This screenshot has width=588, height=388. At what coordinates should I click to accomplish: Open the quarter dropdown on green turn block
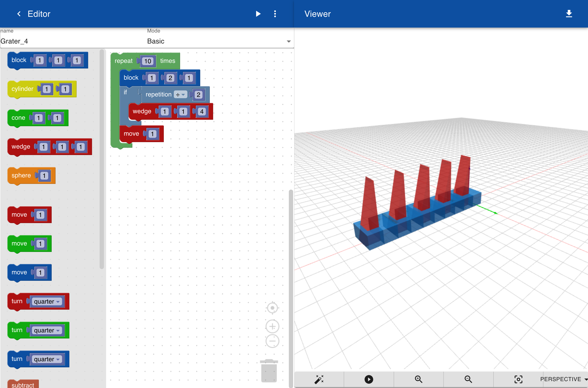tap(47, 330)
